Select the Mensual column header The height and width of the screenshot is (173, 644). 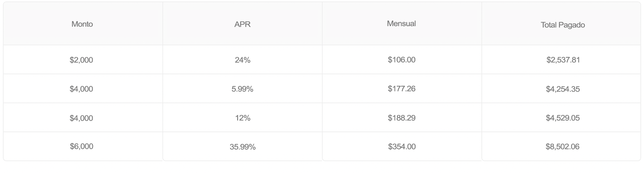point(401,24)
